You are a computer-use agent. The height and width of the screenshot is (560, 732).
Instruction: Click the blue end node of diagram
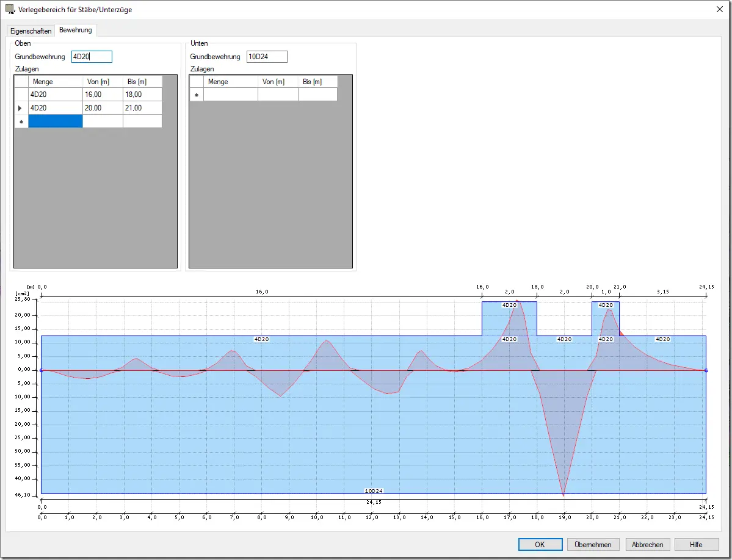[706, 370]
